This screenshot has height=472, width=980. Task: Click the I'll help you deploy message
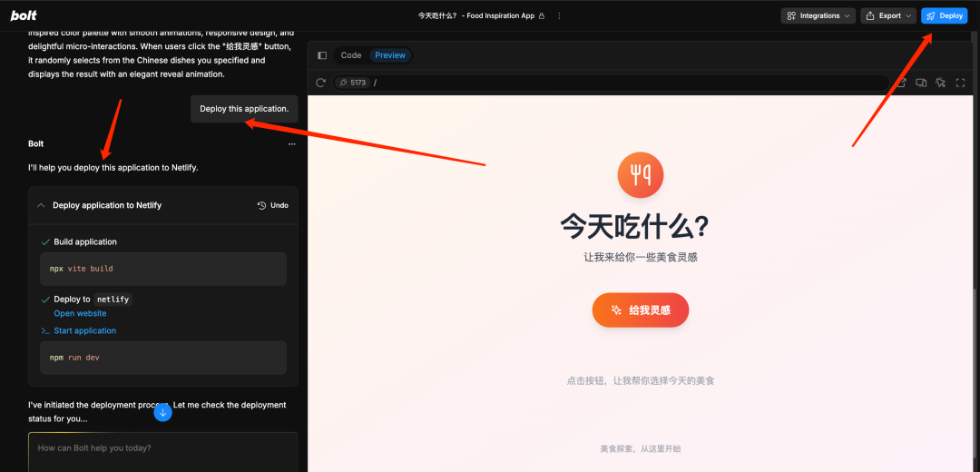point(113,168)
